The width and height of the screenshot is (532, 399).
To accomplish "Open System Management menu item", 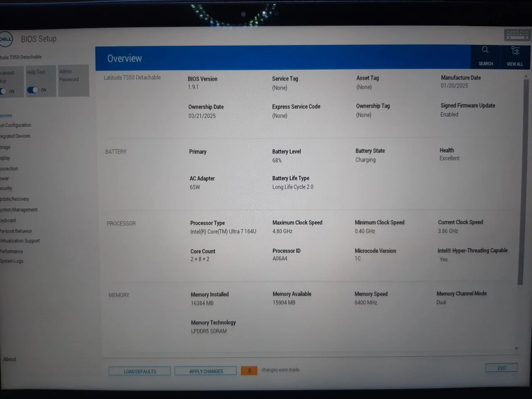I will click(19, 210).
